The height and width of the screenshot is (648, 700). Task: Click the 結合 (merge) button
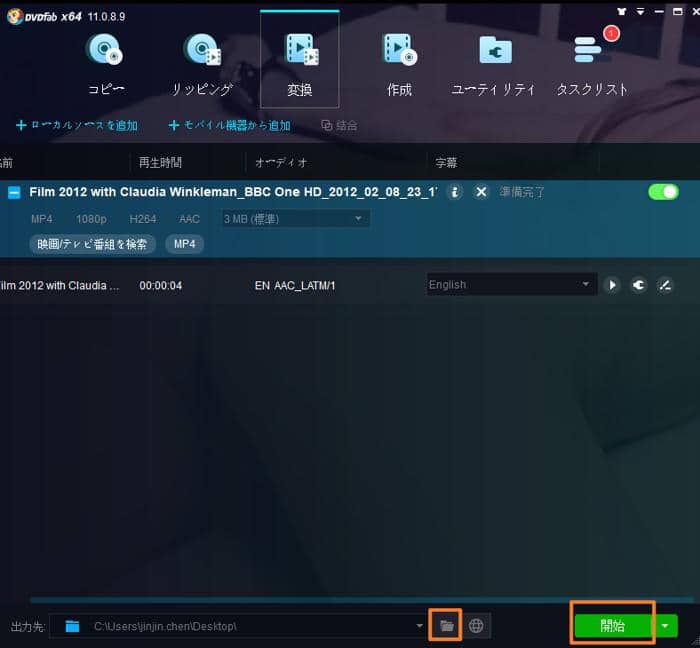click(x=339, y=125)
